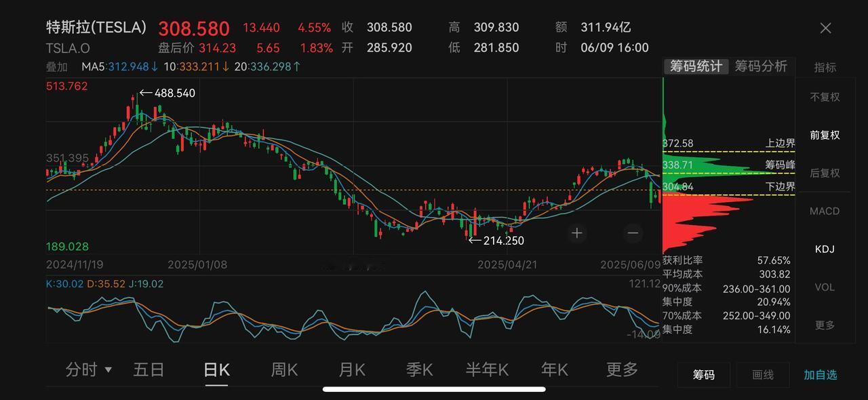
Task: Click the 2025/01/08 date label
Action: 197,264
